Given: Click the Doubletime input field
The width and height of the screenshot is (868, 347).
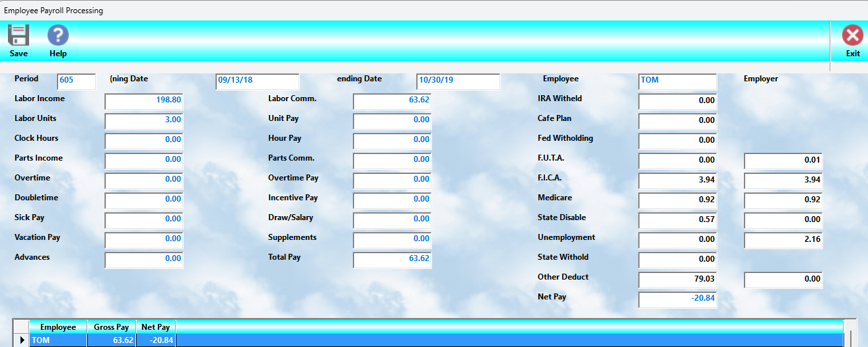Looking at the screenshot, I should coord(144,200).
